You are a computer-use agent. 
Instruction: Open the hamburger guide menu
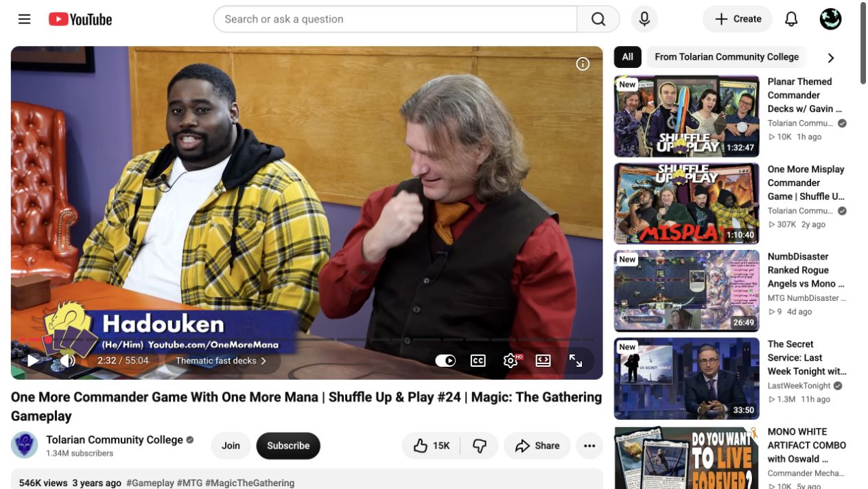(x=25, y=19)
